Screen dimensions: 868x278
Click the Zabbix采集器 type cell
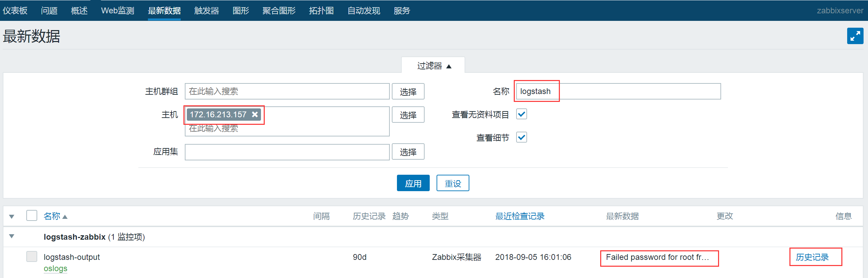coord(457,257)
